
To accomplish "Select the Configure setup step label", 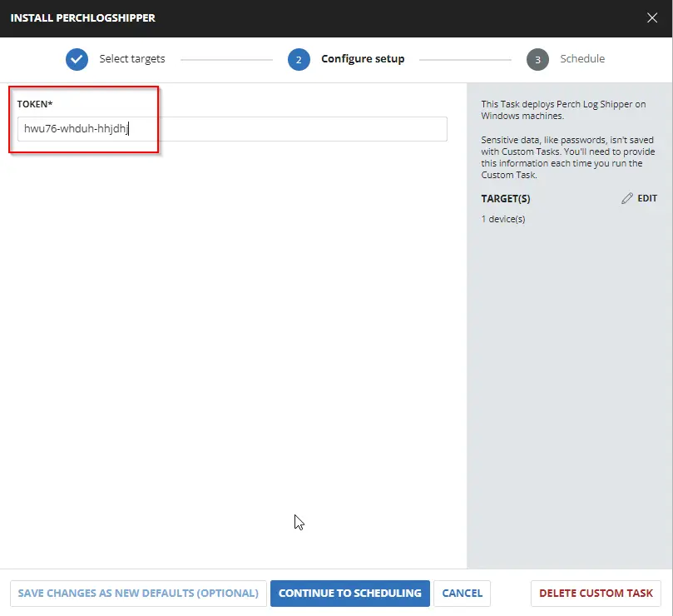I will tap(363, 59).
